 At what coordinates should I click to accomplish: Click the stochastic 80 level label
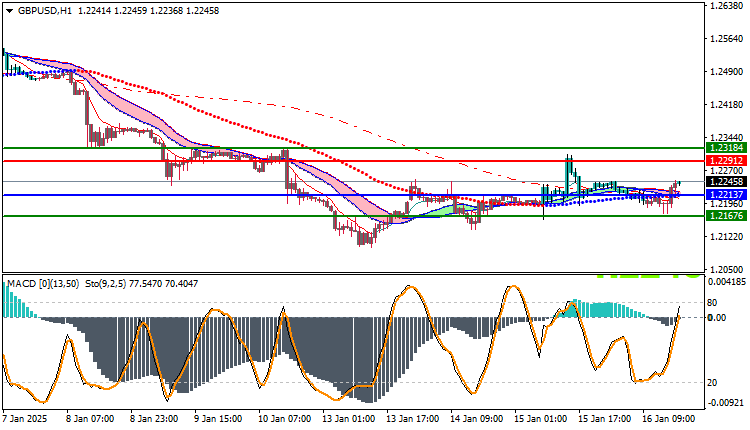point(712,303)
